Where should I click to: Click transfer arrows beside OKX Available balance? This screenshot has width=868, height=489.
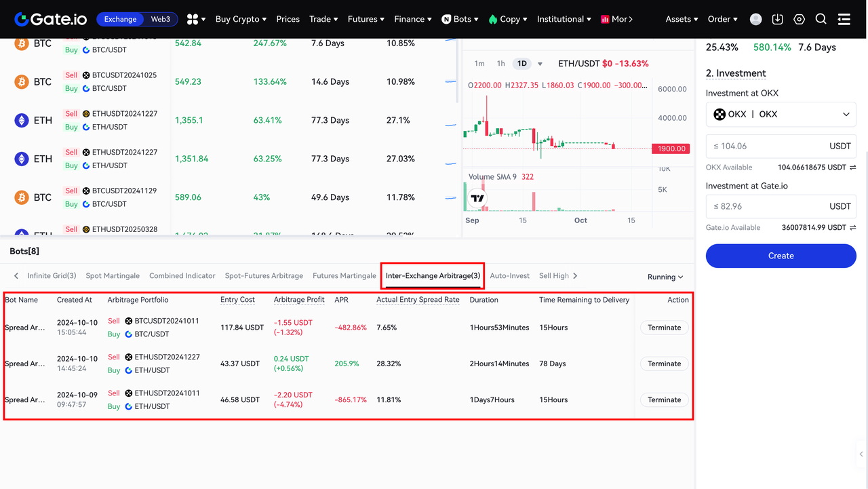[x=852, y=167]
